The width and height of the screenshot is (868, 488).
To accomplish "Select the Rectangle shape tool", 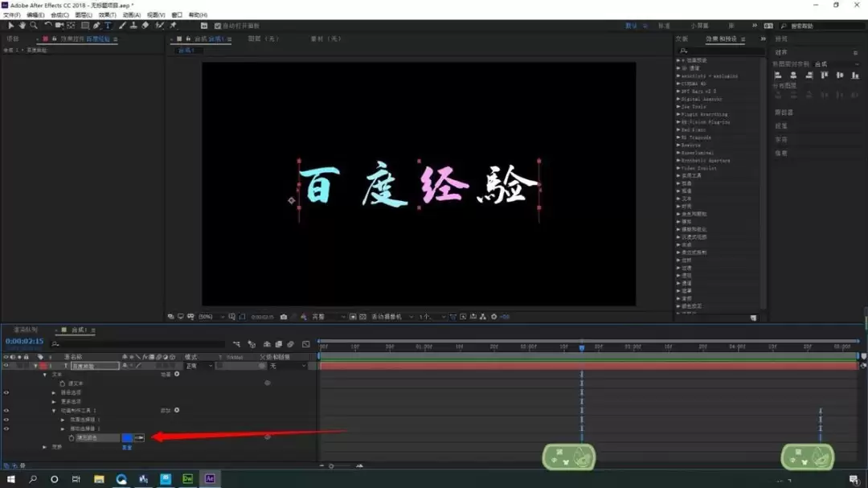I will (x=85, y=26).
